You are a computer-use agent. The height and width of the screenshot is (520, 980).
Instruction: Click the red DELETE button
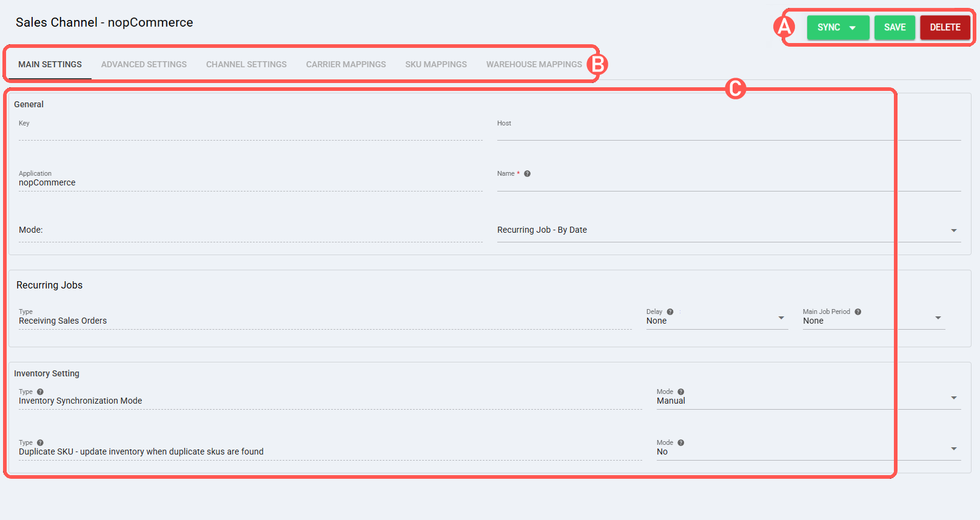tap(945, 27)
